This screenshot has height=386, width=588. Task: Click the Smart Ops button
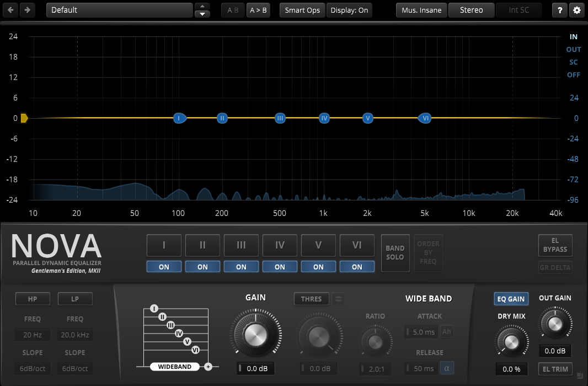302,10
